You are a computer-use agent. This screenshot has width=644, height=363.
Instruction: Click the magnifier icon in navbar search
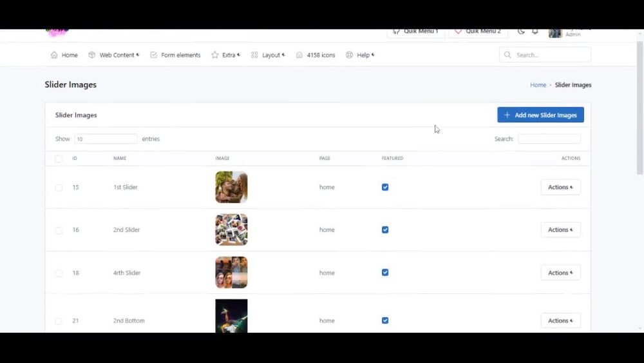coord(507,55)
